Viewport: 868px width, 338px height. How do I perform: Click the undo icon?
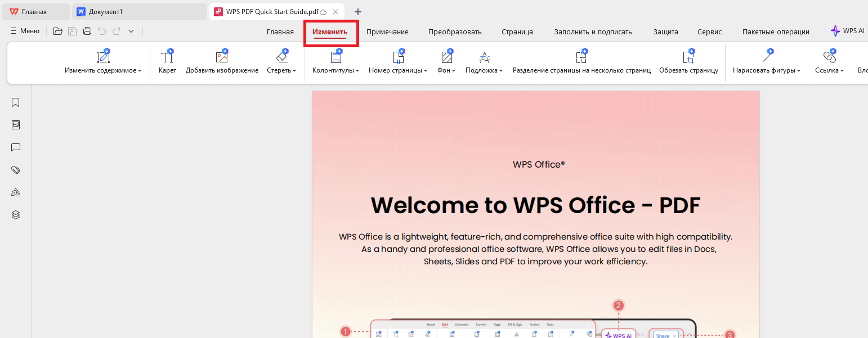(102, 31)
